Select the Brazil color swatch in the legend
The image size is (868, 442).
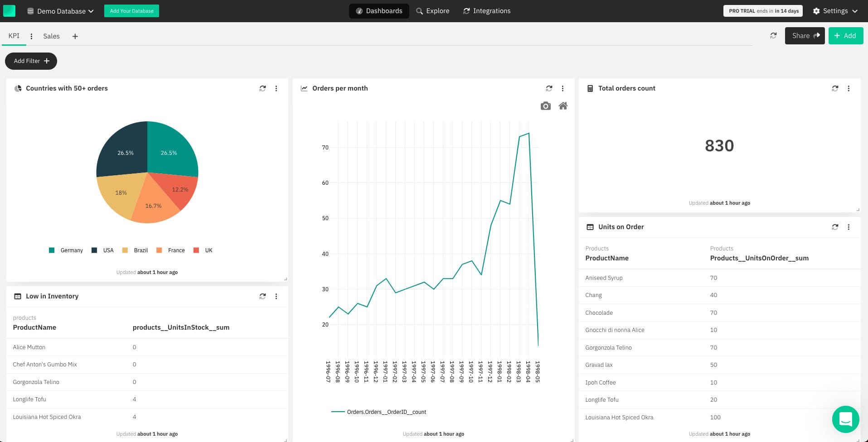tap(125, 250)
